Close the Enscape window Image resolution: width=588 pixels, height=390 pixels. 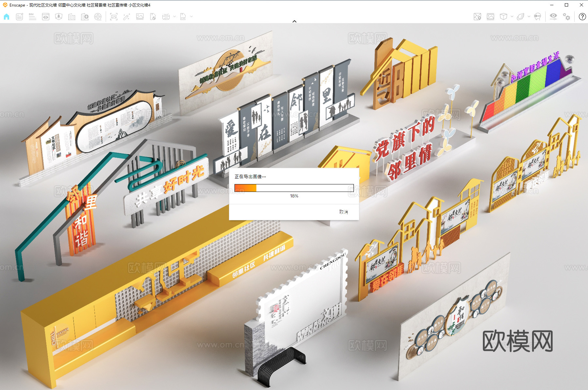tap(581, 5)
